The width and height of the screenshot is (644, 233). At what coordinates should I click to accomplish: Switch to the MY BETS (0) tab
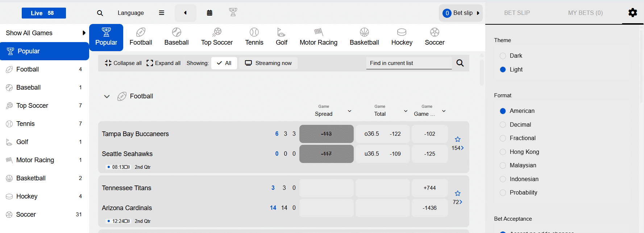[585, 13]
